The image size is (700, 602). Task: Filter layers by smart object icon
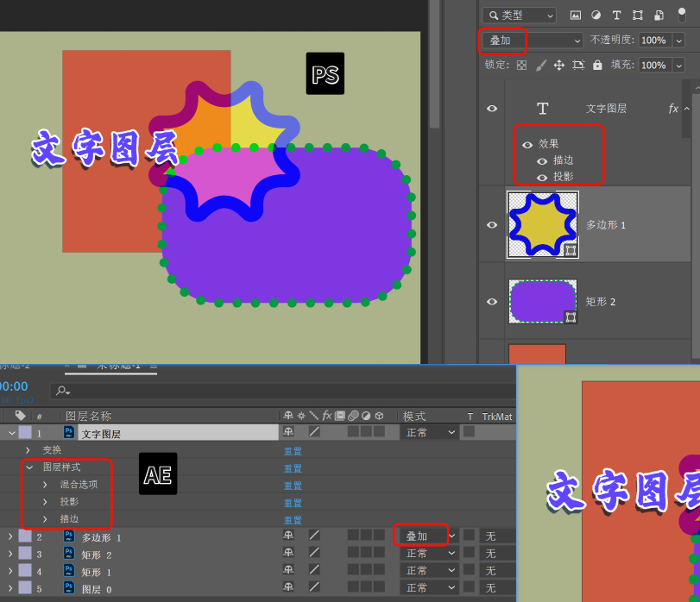coord(659,16)
